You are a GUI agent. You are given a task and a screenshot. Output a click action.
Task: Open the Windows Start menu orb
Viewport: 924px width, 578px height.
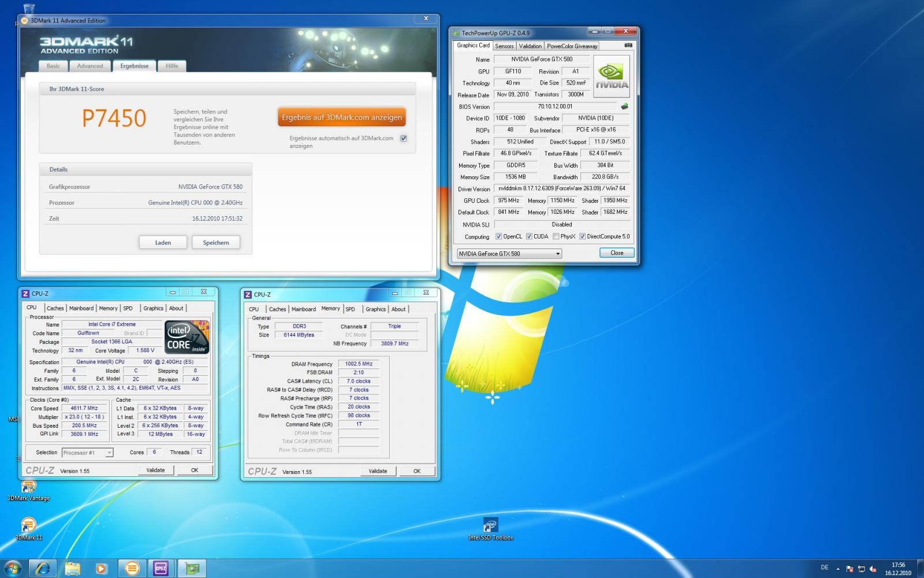(13, 568)
